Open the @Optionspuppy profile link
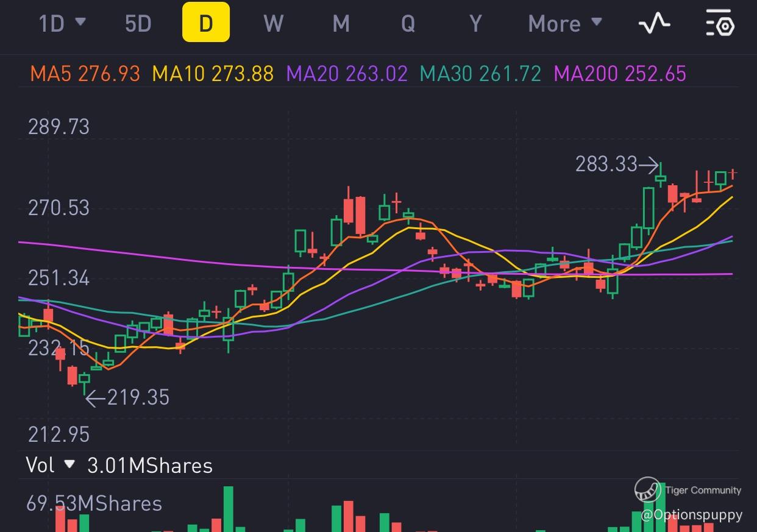The width and height of the screenshot is (757, 532). click(x=691, y=515)
